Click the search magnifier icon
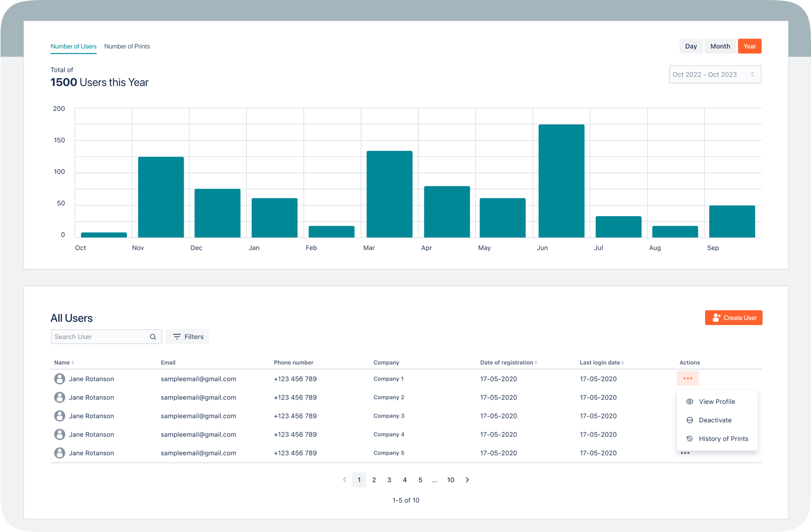Viewport: 811px width, 532px height. point(153,337)
